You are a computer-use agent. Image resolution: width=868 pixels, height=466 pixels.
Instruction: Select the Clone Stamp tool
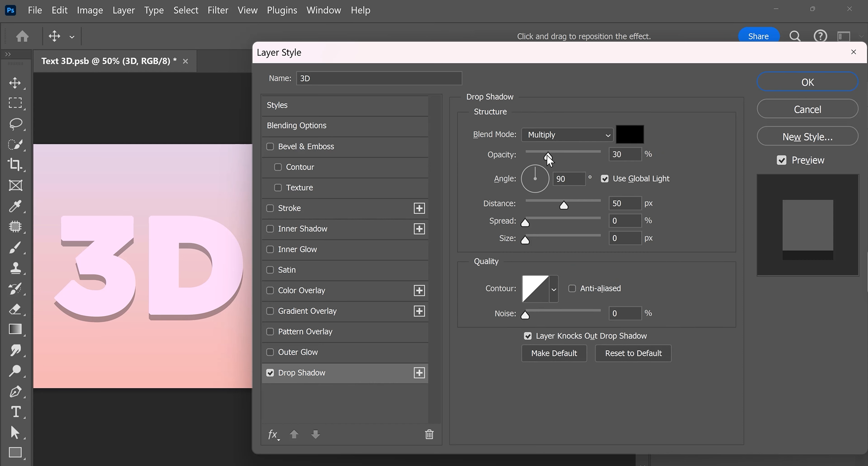pos(16,268)
